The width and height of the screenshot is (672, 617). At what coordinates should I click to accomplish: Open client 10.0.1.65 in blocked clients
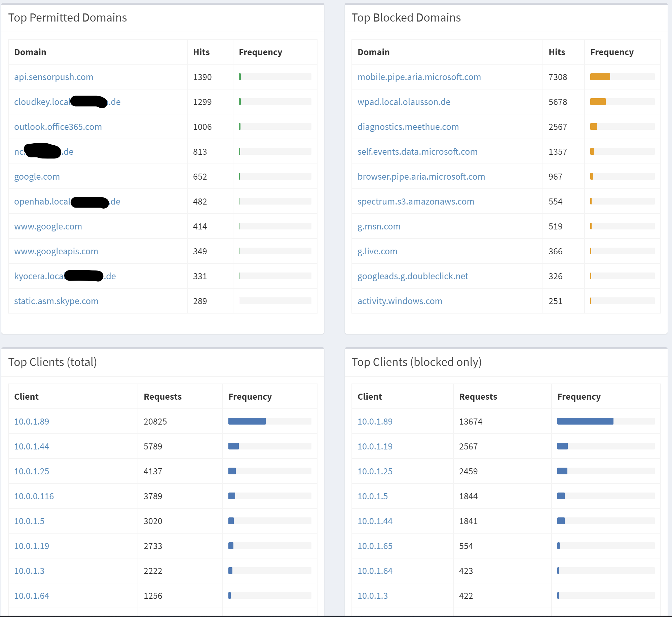click(x=375, y=546)
